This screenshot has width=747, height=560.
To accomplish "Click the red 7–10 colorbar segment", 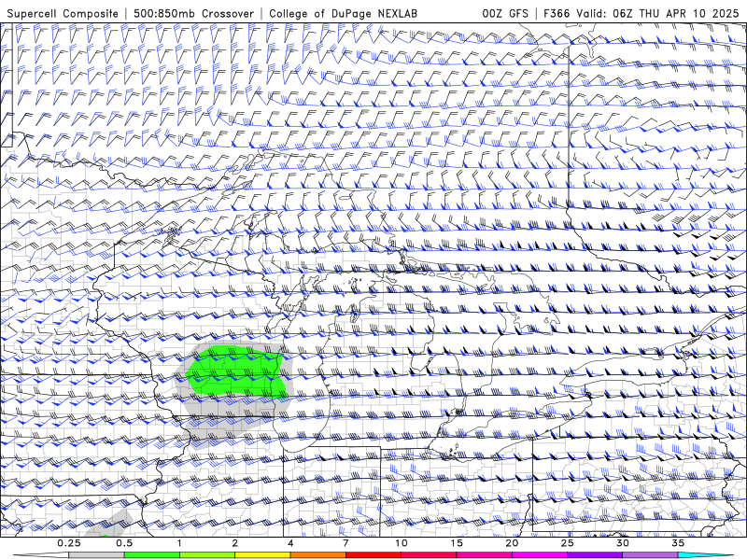I will pyautogui.click(x=373, y=555).
